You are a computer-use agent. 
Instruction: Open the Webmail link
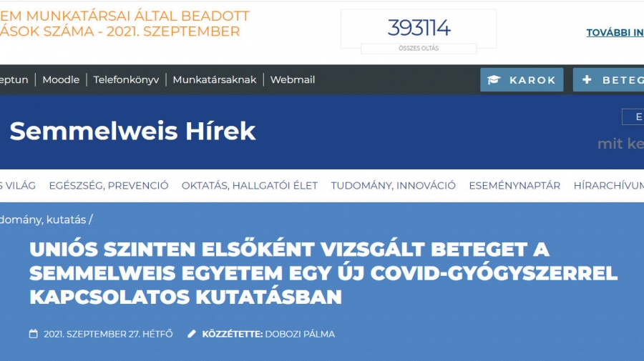(x=293, y=79)
